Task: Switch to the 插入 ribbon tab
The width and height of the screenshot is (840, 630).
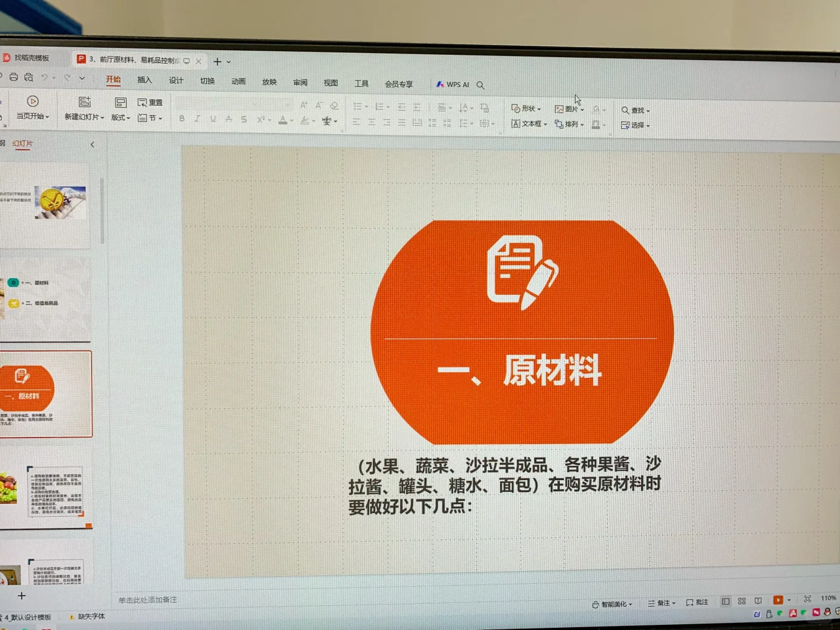Action: click(145, 80)
